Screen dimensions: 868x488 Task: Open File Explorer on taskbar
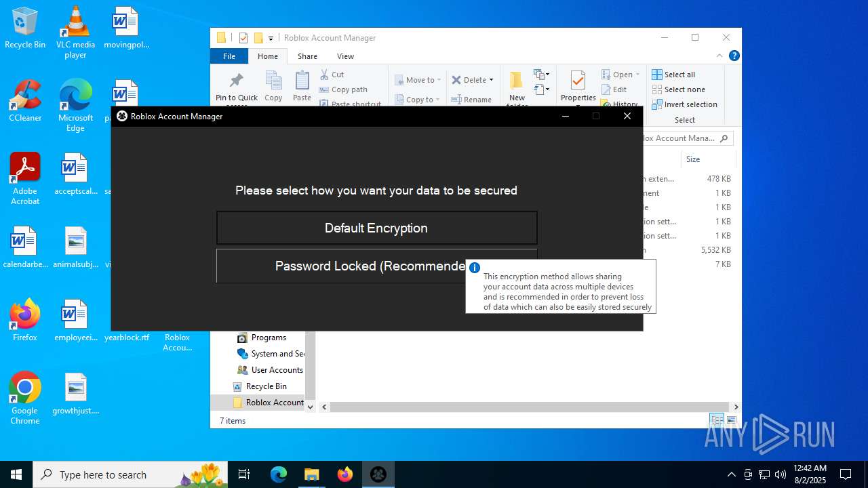pyautogui.click(x=312, y=474)
